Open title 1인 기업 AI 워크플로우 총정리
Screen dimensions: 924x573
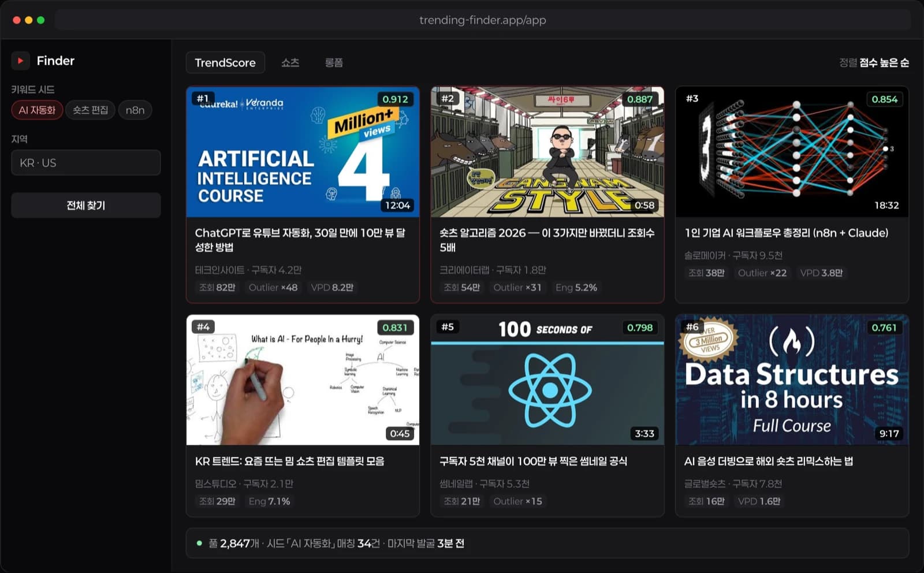(x=786, y=233)
